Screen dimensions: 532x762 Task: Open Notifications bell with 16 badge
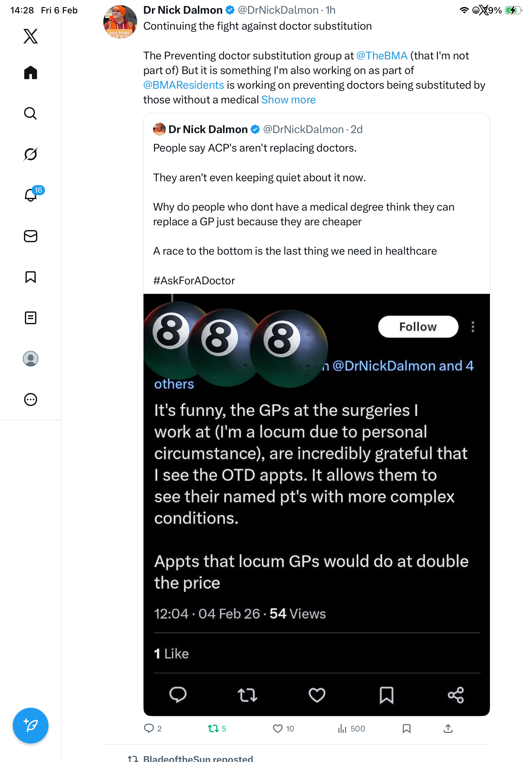(31, 195)
